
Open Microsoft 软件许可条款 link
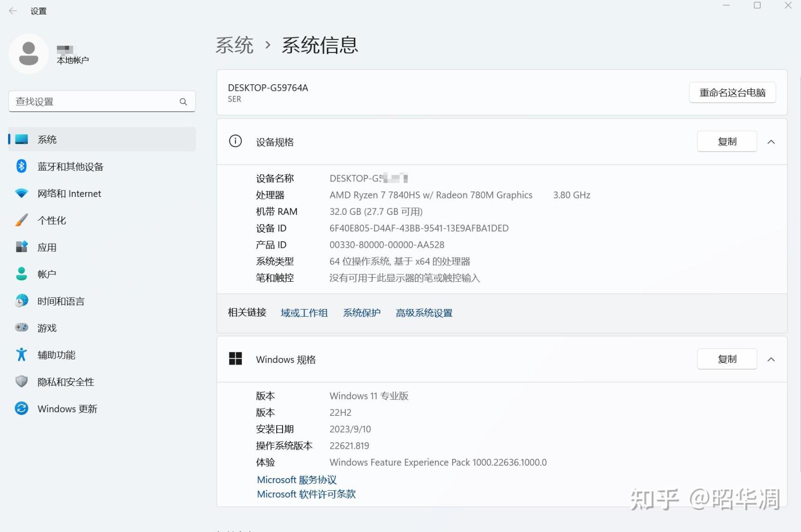pyautogui.click(x=307, y=494)
